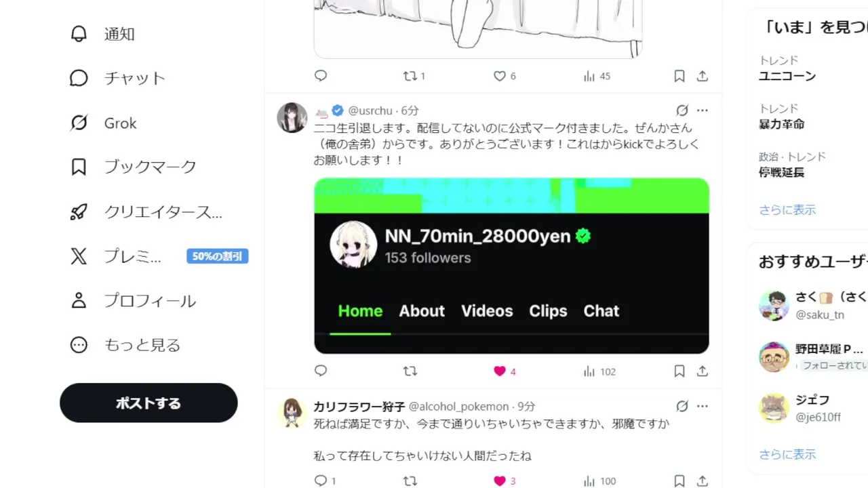Open more options on カリフラワー狩子 post
Image resolution: width=868 pixels, height=488 pixels.
click(703, 406)
